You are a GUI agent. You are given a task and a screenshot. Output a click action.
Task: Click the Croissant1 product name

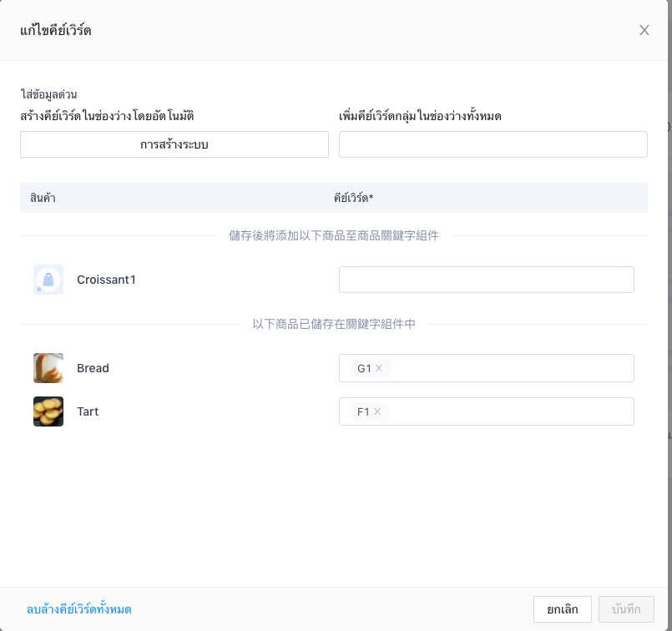(x=106, y=280)
